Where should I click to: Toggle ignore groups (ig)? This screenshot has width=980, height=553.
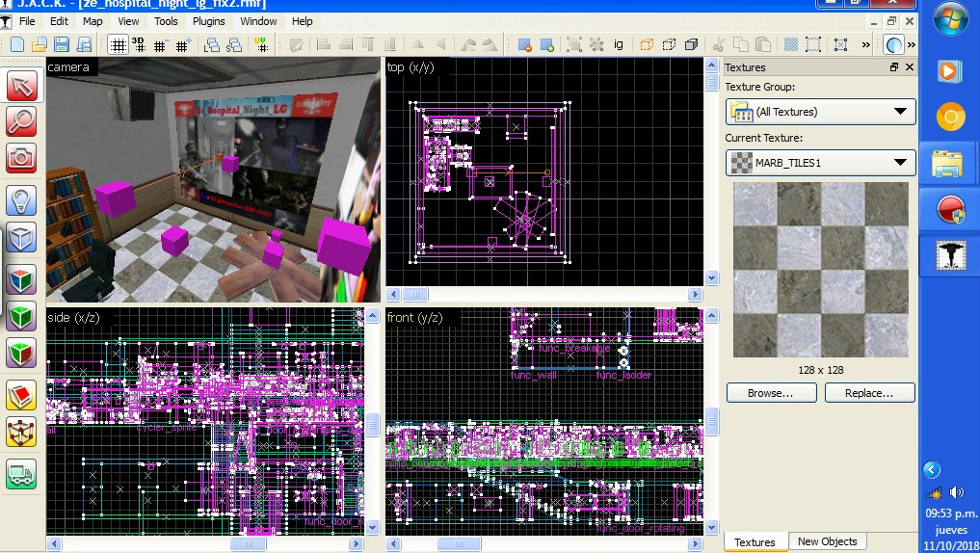[618, 44]
